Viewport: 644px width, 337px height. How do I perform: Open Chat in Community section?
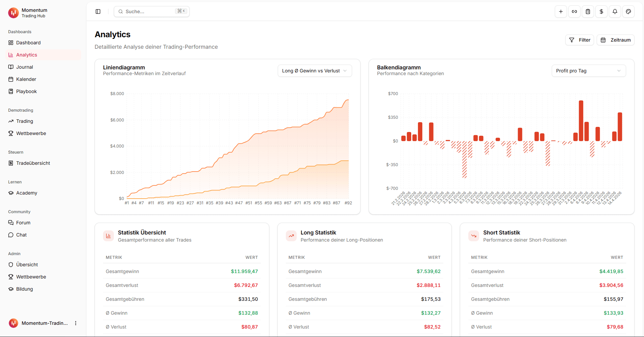click(x=43, y=235)
